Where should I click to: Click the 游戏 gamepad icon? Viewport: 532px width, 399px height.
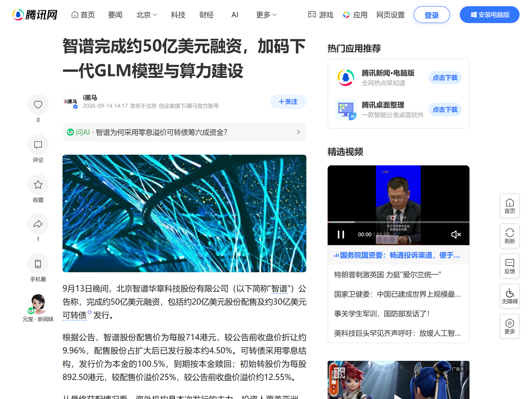[x=312, y=15]
